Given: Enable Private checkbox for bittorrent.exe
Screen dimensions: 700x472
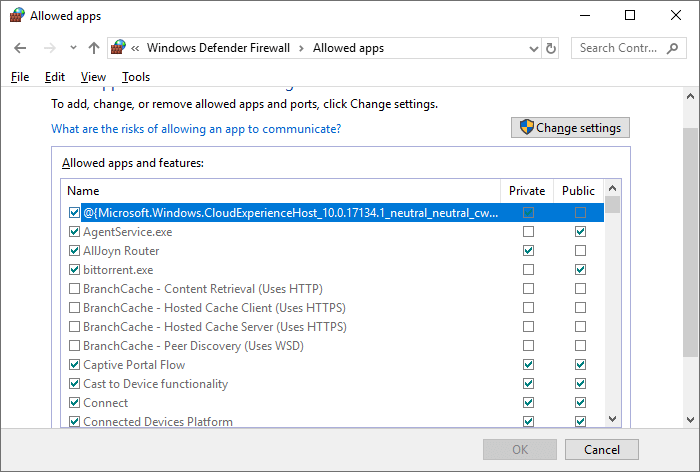Looking at the screenshot, I should click(x=528, y=270).
